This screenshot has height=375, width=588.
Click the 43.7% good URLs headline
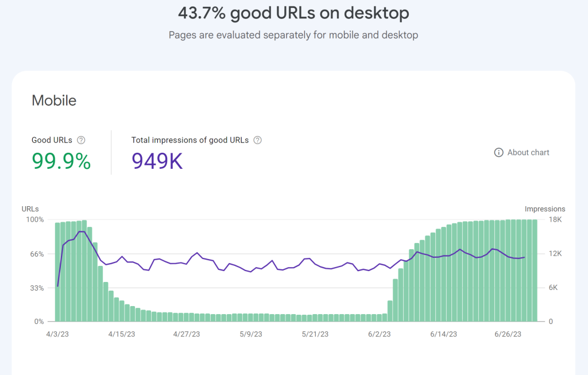pyautogui.click(x=293, y=13)
